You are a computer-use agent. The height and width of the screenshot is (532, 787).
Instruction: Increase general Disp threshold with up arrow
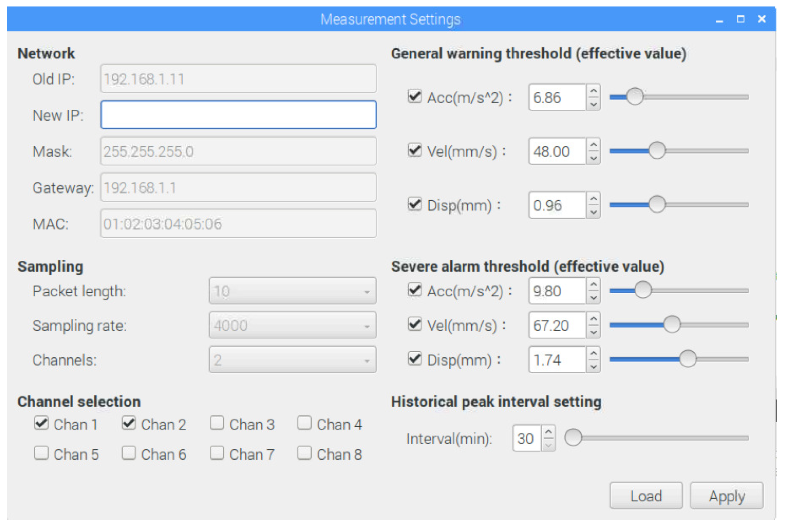click(x=593, y=198)
